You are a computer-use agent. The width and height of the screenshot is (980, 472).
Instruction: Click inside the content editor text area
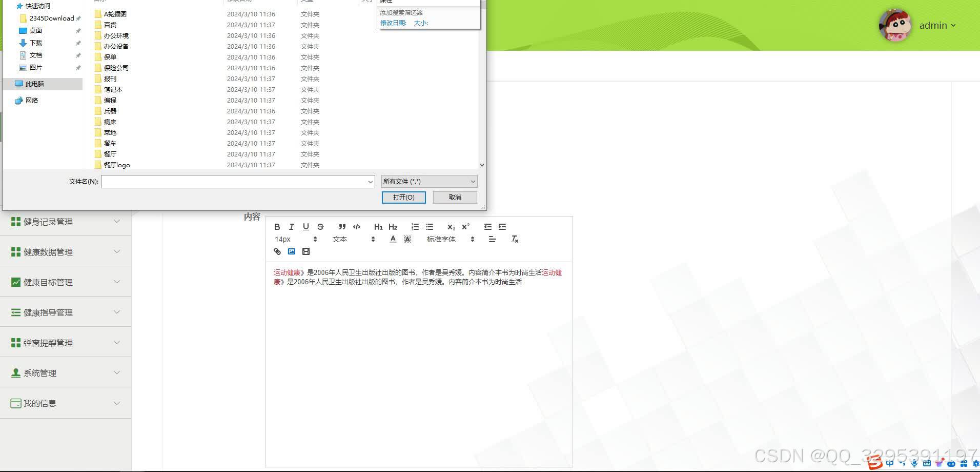419,364
